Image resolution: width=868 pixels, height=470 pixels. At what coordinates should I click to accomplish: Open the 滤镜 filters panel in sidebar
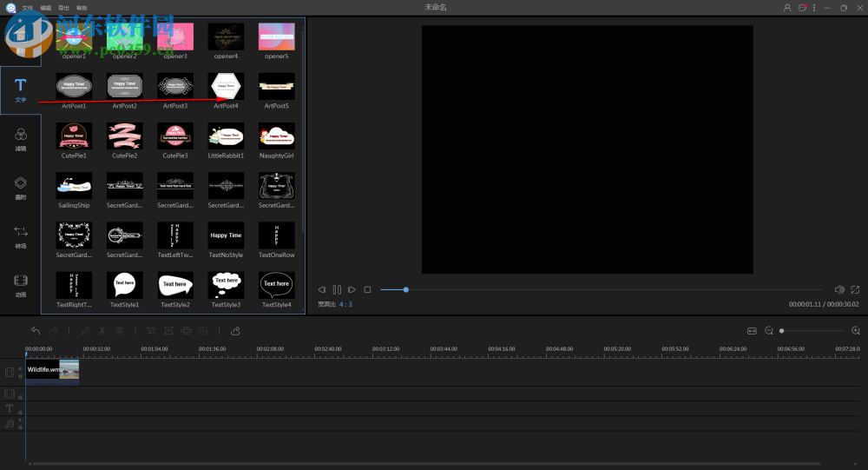click(20, 139)
